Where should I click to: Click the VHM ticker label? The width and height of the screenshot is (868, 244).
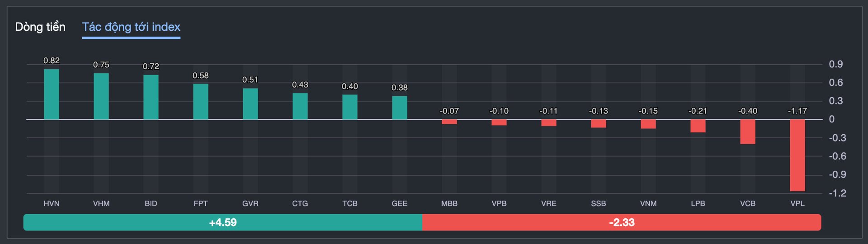[x=101, y=203]
